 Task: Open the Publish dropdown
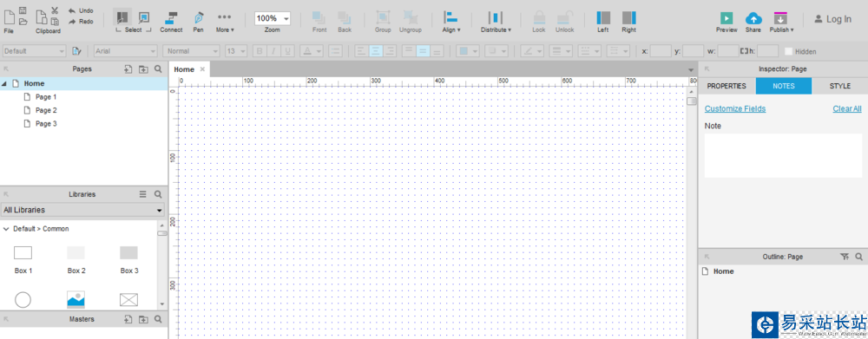[781, 22]
